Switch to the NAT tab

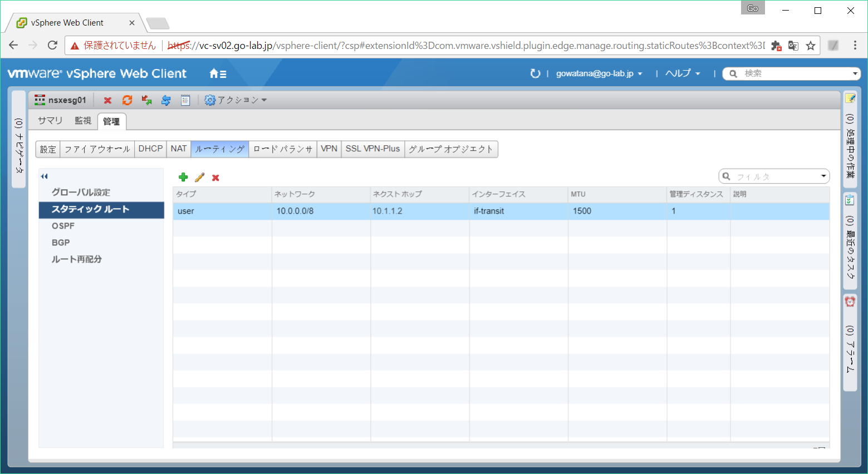(179, 149)
